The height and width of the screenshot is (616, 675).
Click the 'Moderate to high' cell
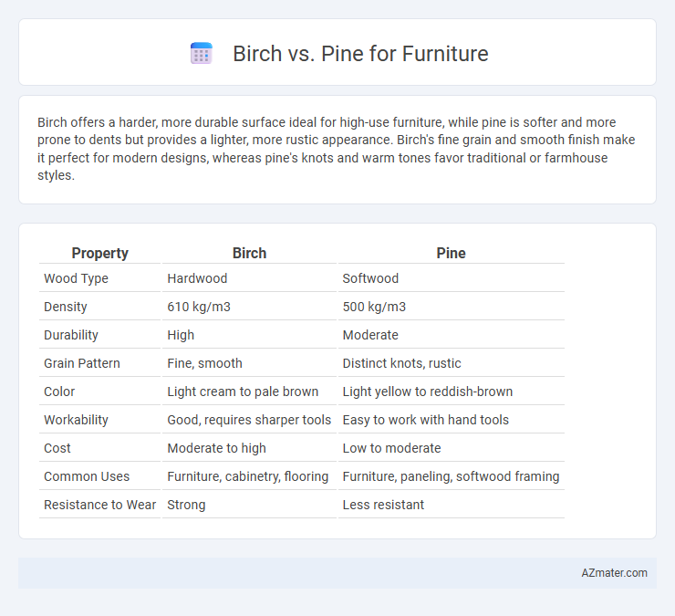[x=216, y=448]
